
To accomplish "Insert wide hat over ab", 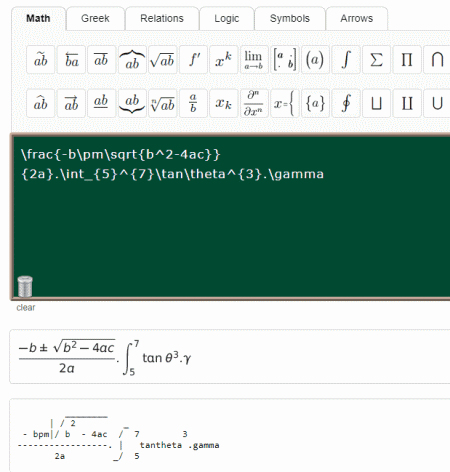I will tap(41, 103).
